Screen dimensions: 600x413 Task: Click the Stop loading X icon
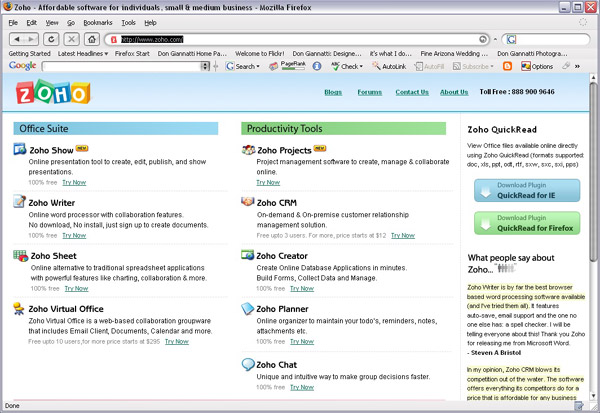71,39
